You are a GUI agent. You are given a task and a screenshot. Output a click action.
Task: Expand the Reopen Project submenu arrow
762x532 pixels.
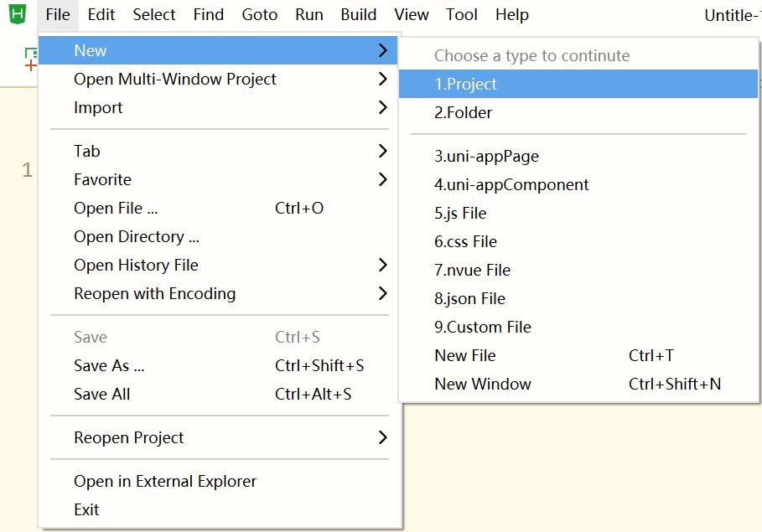[x=382, y=437]
